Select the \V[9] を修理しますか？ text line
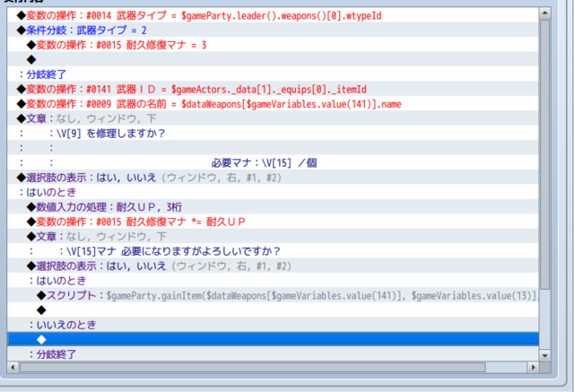This screenshot has width=574, height=392. click(x=273, y=134)
